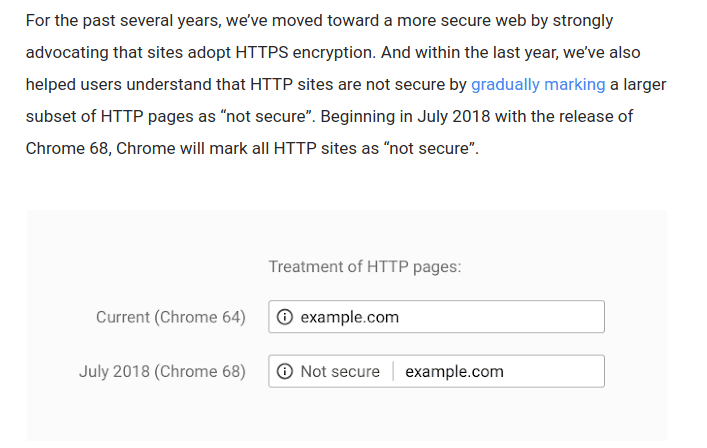Click empty right side of Chrome 64 address bar
Viewport: 707px width, 448px height.
tap(520, 317)
